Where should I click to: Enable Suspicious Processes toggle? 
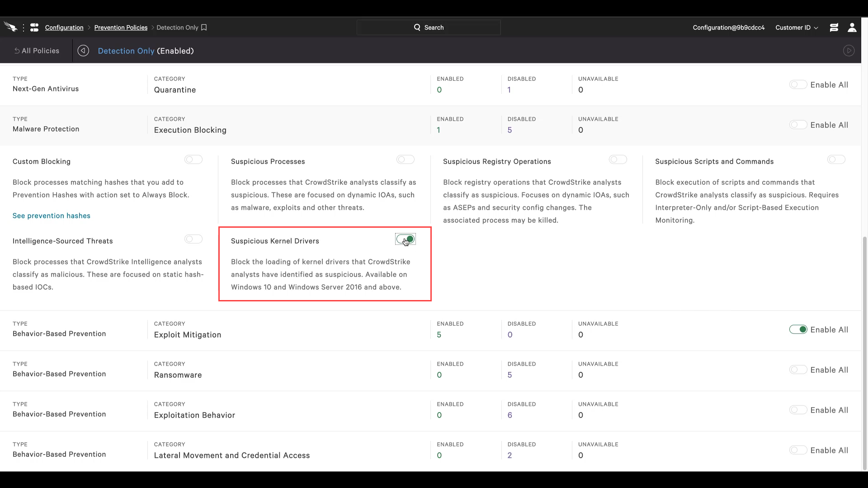[406, 160]
